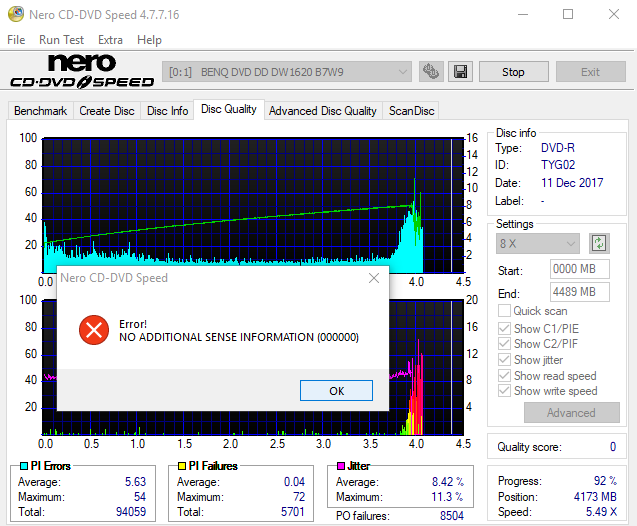Screen dimensions: 637x526
Task: Toggle the Show jitter checkbox
Action: [x=504, y=359]
